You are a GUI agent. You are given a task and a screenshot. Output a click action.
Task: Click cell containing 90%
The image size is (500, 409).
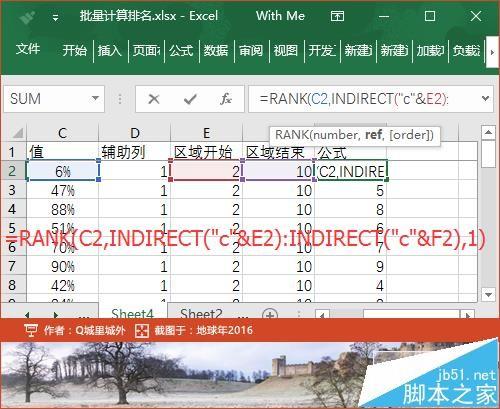63,267
